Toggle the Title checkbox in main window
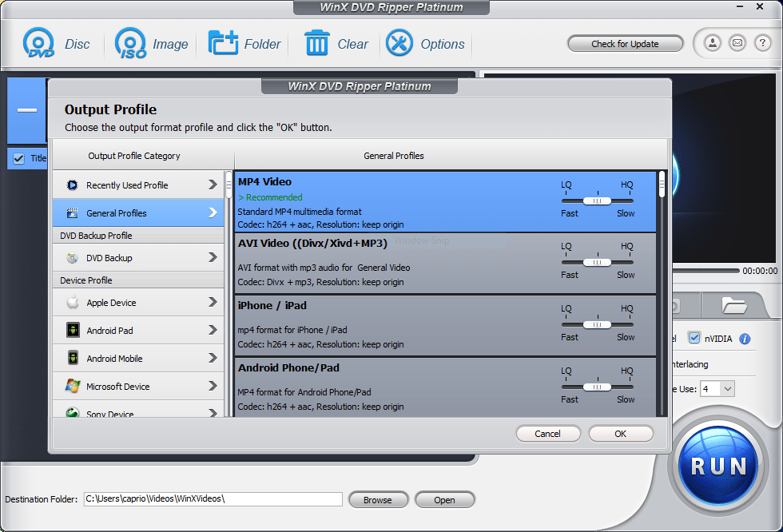This screenshot has height=532, width=783. [x=19, y=159]
